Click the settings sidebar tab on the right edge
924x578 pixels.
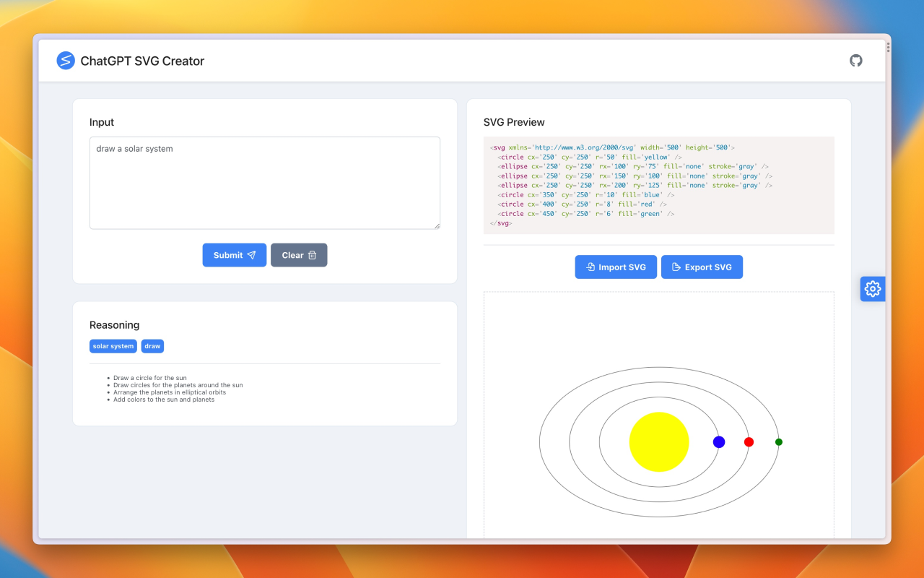(x=872, y=288)
